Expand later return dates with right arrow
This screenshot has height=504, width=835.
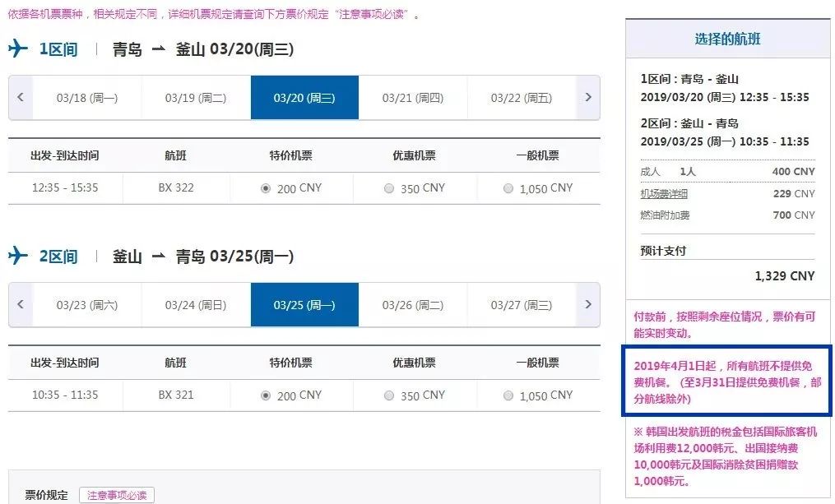(x=588, y=304)
